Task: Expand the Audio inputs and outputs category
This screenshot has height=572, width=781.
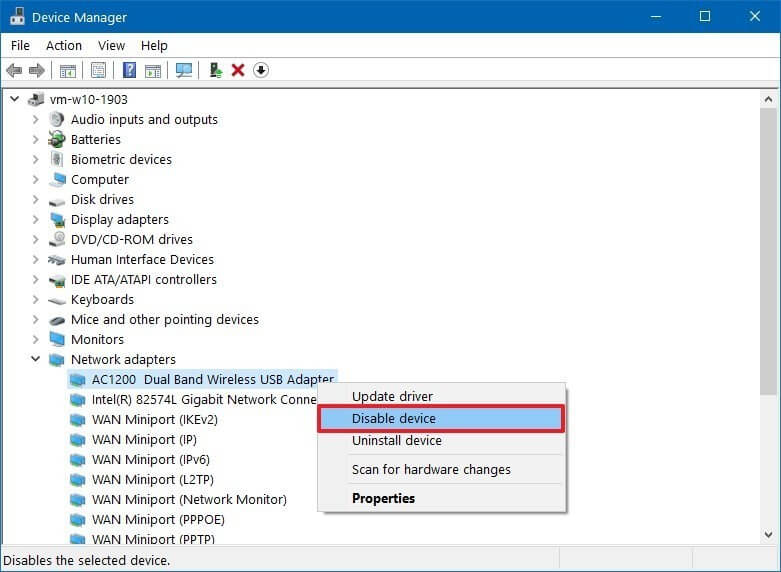Action: point(36,120)
